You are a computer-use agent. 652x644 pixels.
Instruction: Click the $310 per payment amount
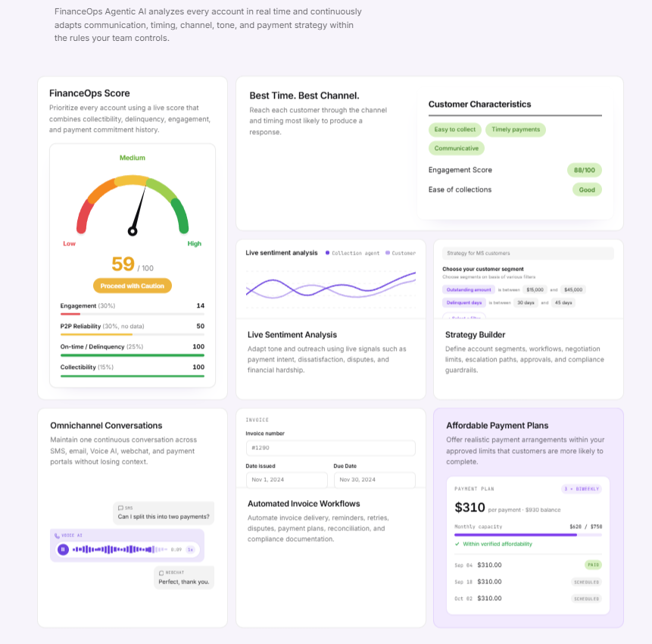point(470,508)
